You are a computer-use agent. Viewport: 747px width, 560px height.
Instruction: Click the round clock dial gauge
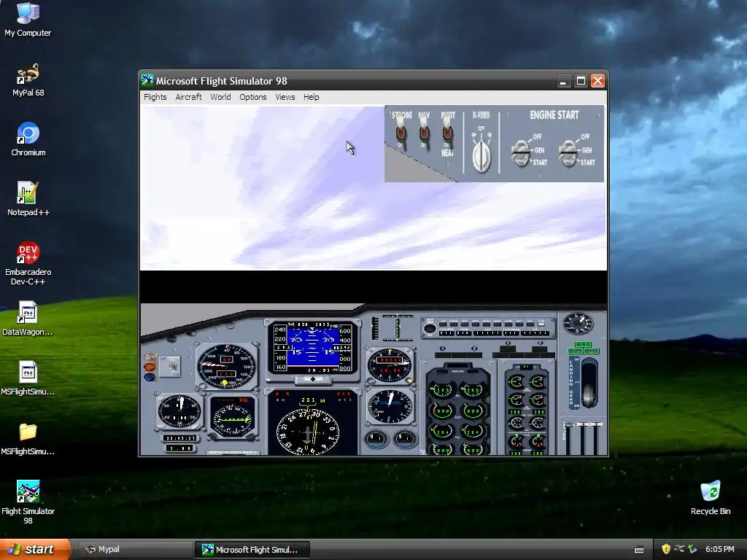tap(179, 411)
